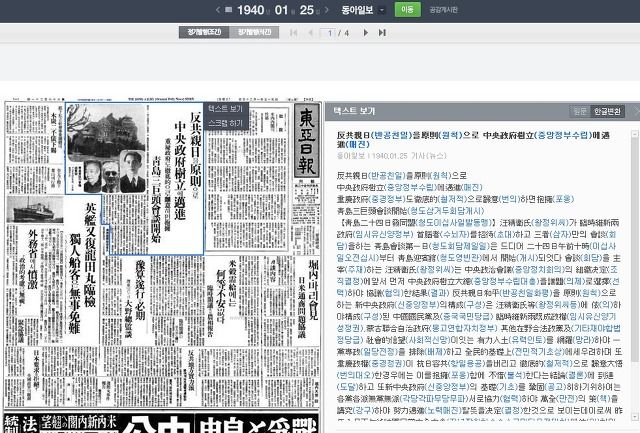Go to the next date with right arrow
Image resolution: width=640 pixels, height=433 pixels.
326,10
